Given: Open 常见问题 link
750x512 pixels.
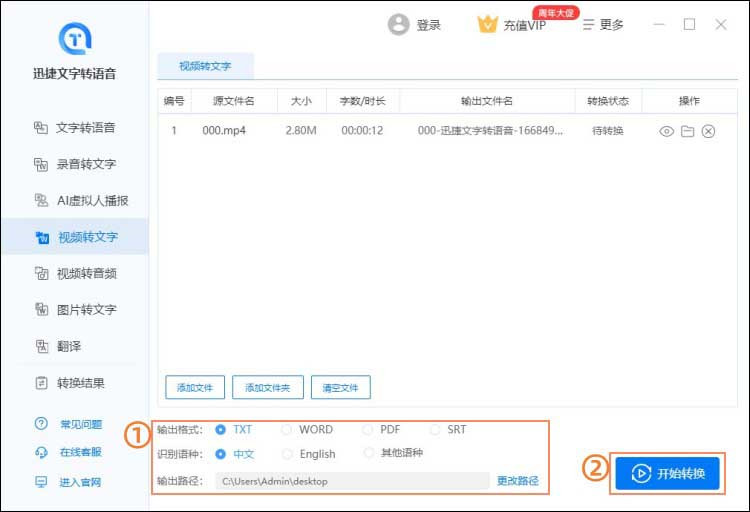Looking at the screenshot, I should pyautogui.click(x=81, y=424).
